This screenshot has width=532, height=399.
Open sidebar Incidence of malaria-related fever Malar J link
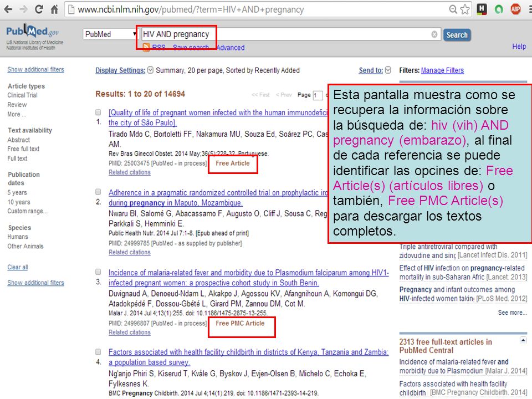(x=463, y=366)
